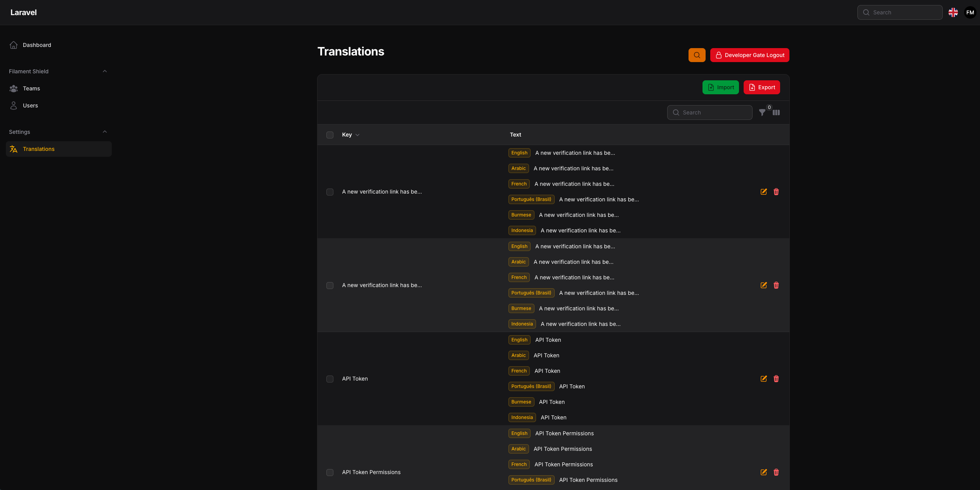
Task: Open the FM user avatar menu
Action: coord(970,12)
